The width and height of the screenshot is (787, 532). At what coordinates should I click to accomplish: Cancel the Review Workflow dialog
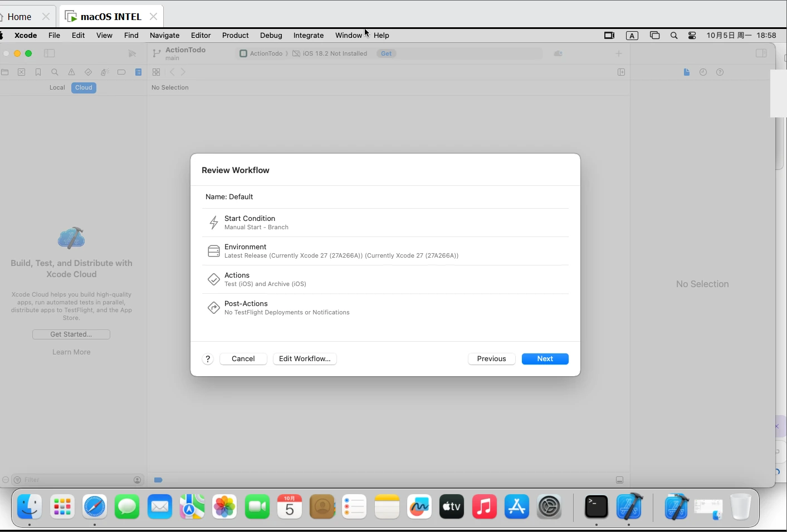pos(243,359)
